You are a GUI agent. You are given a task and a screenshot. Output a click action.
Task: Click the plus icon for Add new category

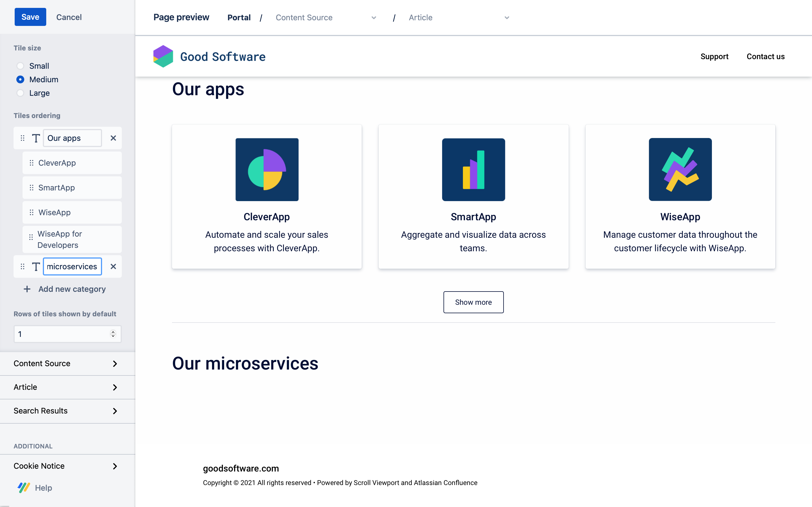click(27, 289)
